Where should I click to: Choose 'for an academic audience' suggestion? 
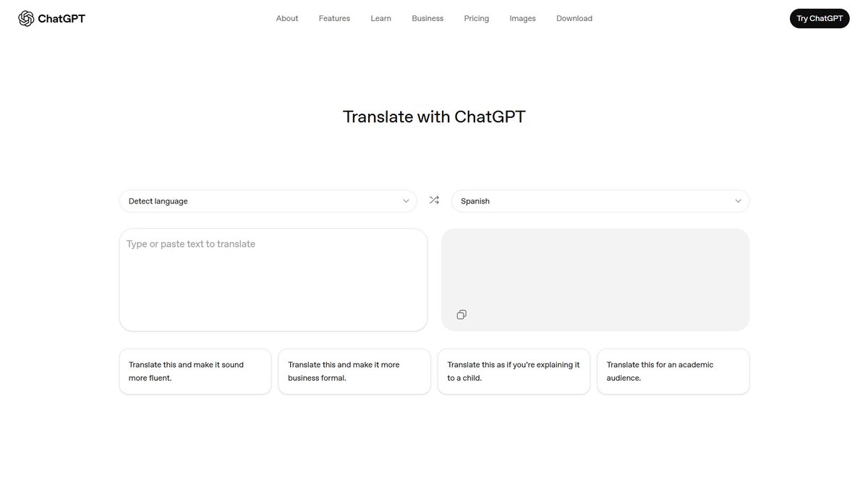click(x=673, y=371)
